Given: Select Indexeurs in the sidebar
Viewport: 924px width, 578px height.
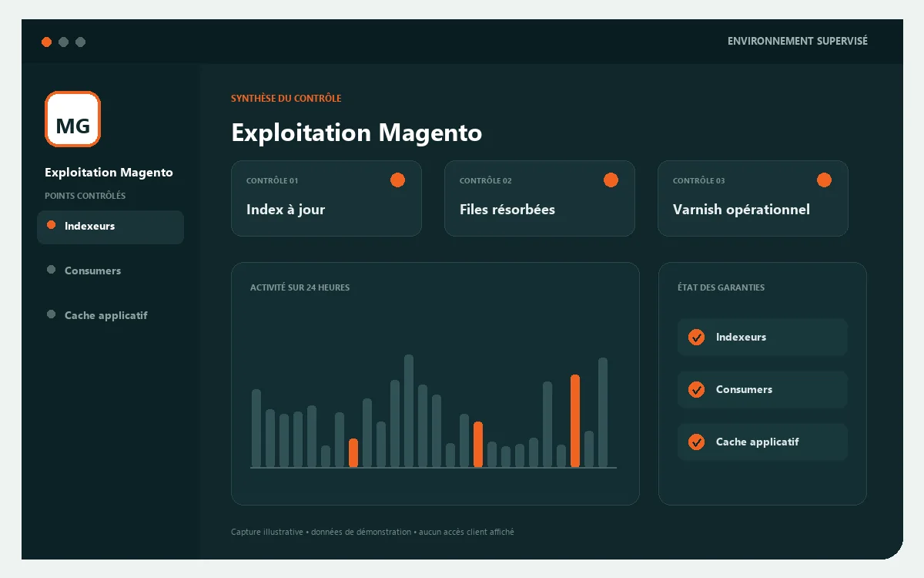Looking at the screenshot, I should [110, 227].
